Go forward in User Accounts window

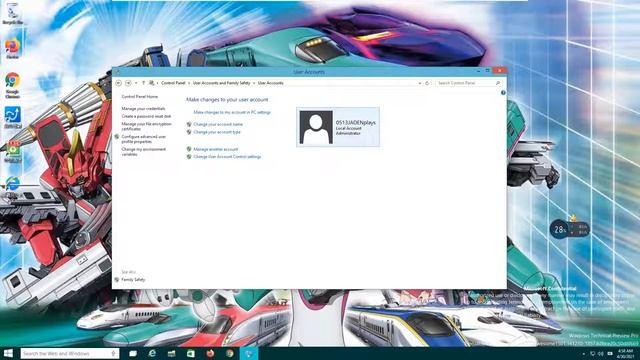pos(128,83)
